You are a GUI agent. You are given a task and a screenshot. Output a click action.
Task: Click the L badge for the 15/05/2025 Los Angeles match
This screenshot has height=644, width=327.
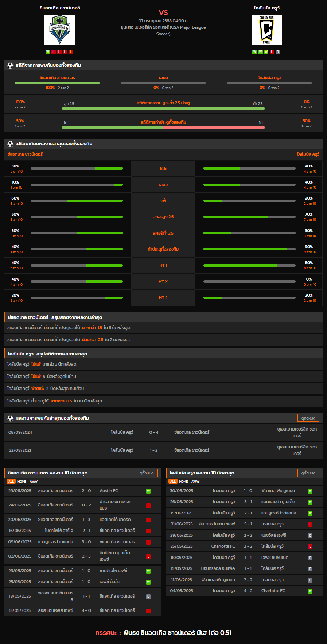click(148, 611)
